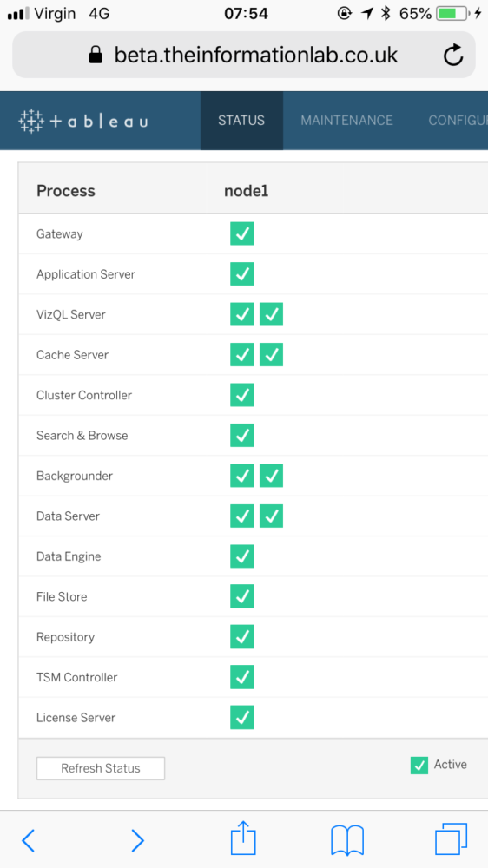Image resolution: width=488 pixels, height=868 pixels.
Task: Click the second Backgrounder status checkmark
Action: (272, 476)
